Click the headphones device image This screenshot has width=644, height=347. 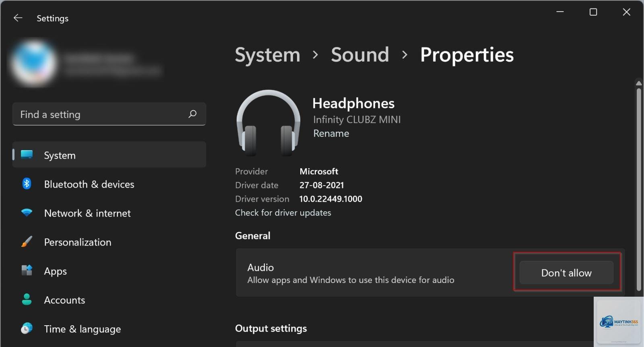point(268,123)
